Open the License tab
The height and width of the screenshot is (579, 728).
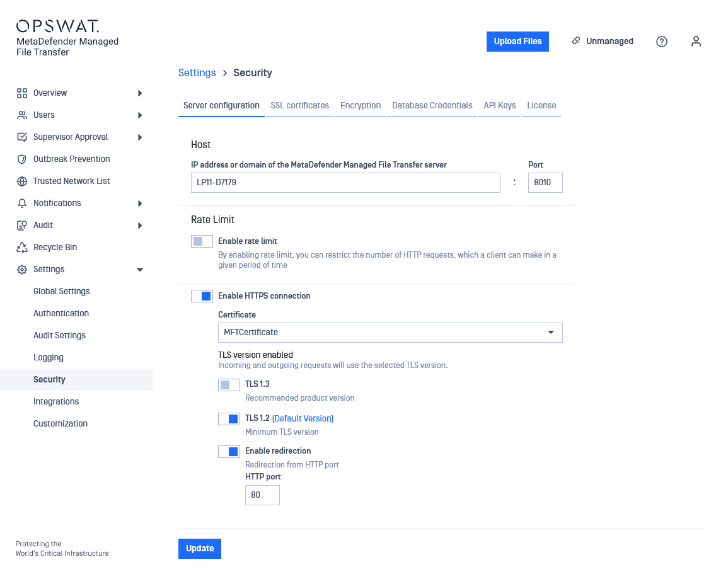[x=541, y=106]
